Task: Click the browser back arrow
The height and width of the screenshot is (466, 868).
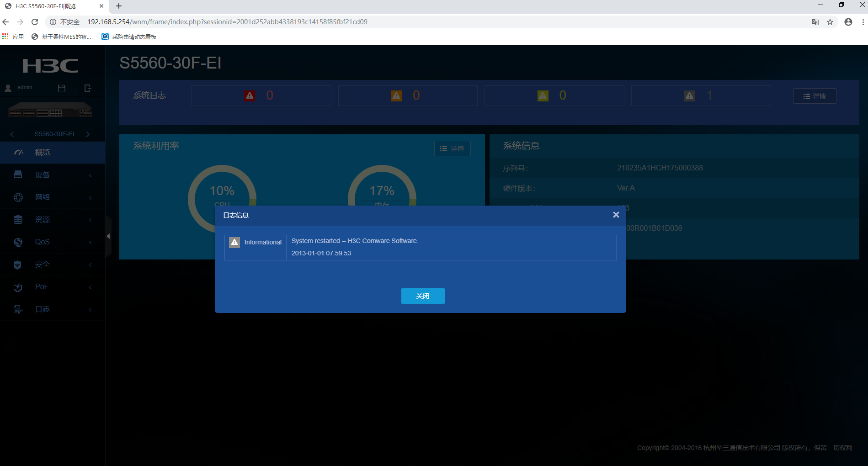Action: click(6, 22)
